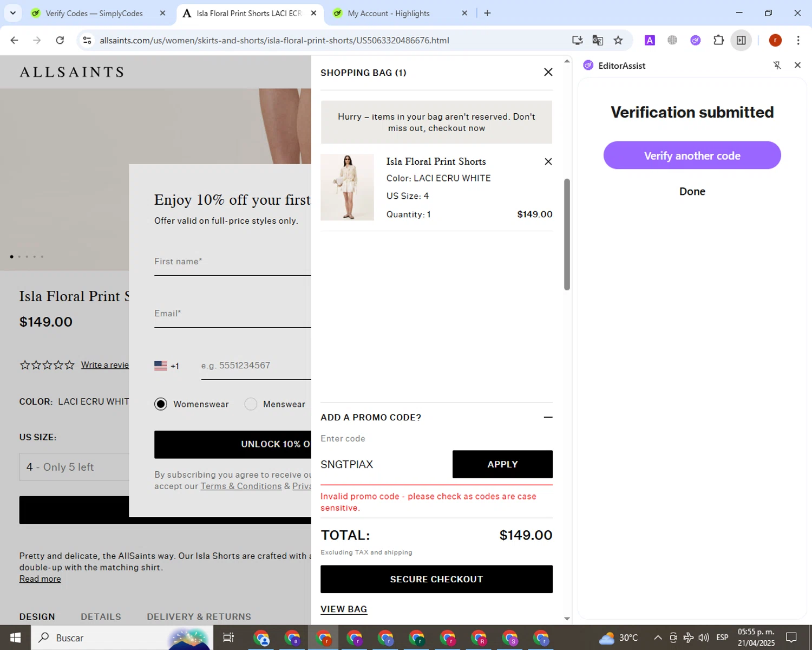Click the bag drawer vertical scrollbar
Viewport: 812px width, 650px height.
click(567, 234)
